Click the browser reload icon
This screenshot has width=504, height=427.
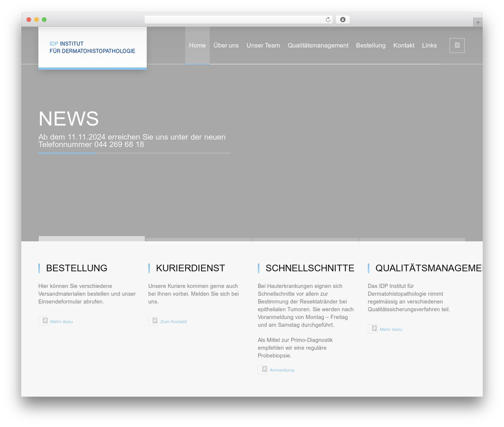point(328,20)
